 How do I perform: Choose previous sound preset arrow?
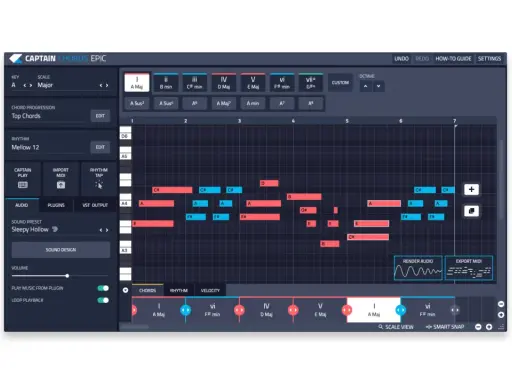[101, 230]
